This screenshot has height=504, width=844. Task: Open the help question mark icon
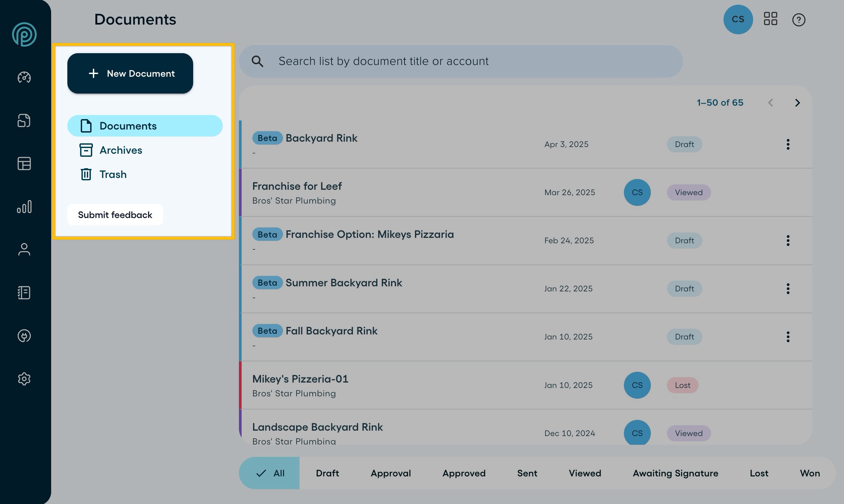(x=799, y=20)
